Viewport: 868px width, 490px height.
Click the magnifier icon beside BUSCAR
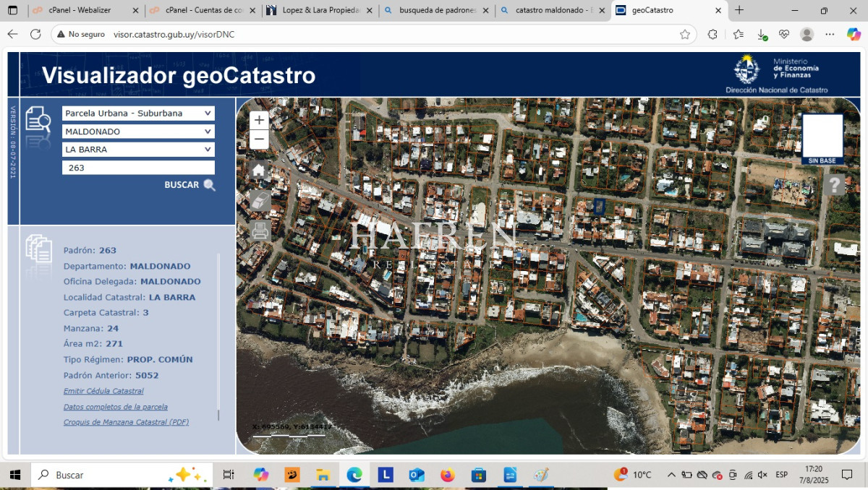tap(210, 185)
